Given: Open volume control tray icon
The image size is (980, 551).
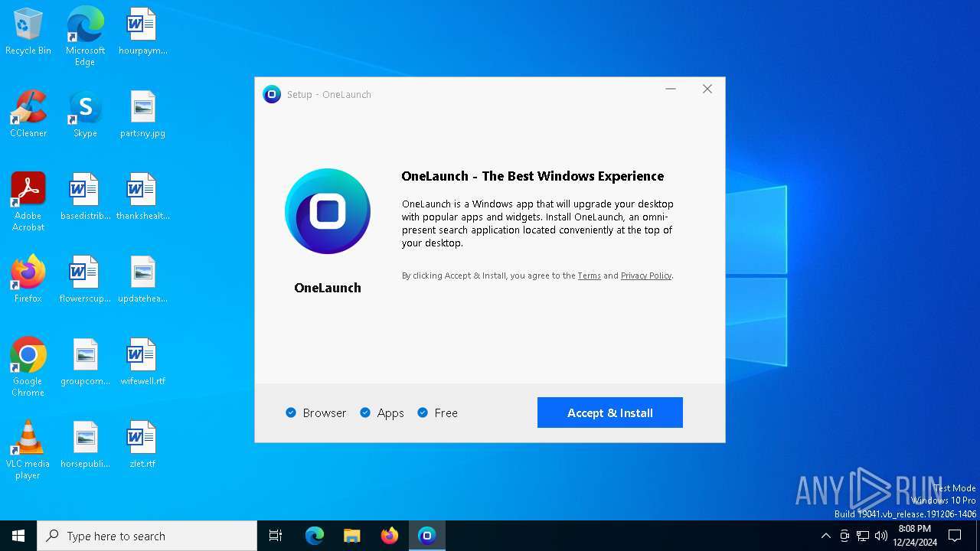Looking at the screenshot, I should [881, 536].
